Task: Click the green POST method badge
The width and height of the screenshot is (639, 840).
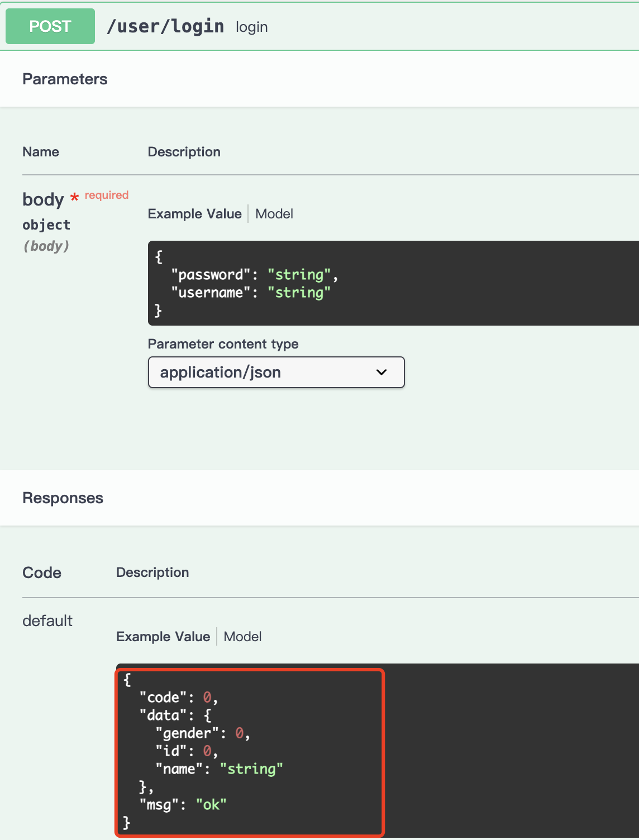Action: 50,26
